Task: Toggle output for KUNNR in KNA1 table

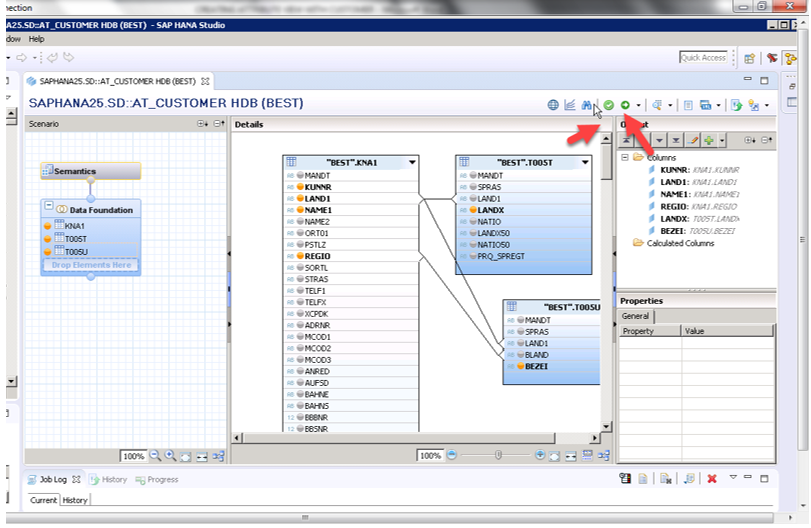Action: pos(300,187)
